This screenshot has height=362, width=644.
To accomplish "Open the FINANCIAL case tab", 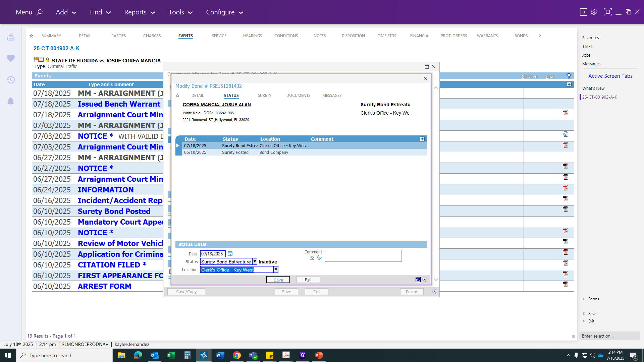I will [420, 36].
